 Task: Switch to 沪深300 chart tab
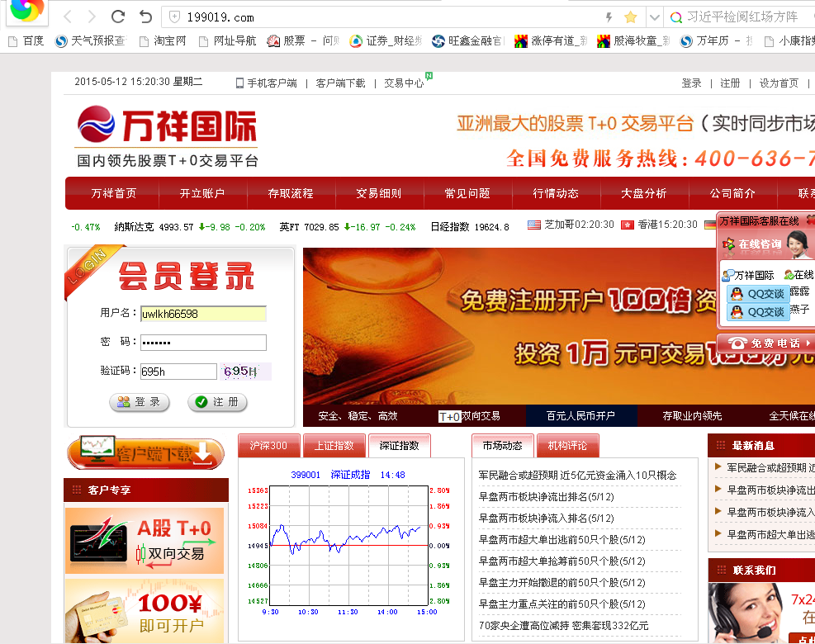268,446
